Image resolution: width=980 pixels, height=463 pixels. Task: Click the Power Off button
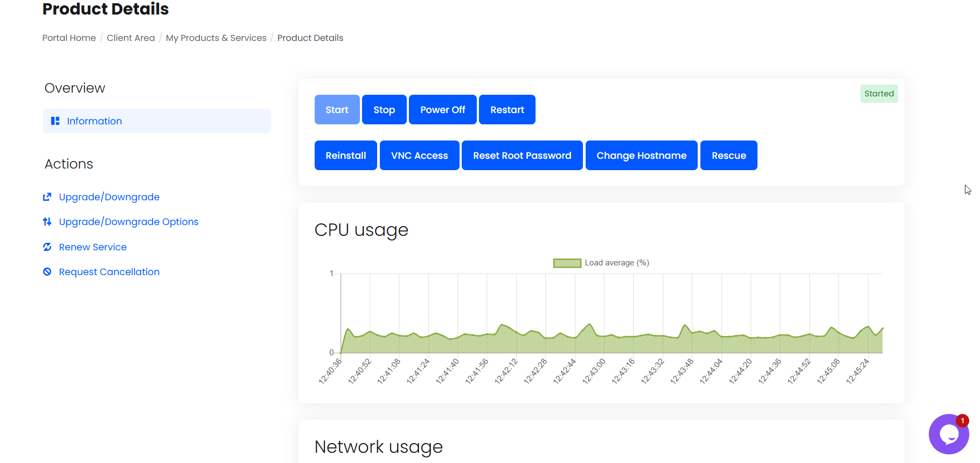pyautogui.click(x=442, y=109)
